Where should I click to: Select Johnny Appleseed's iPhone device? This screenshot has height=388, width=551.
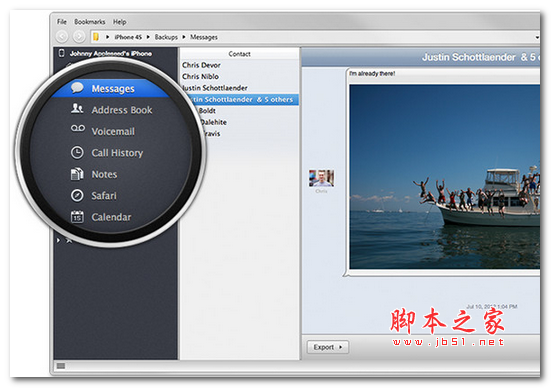tap(111, 53)
